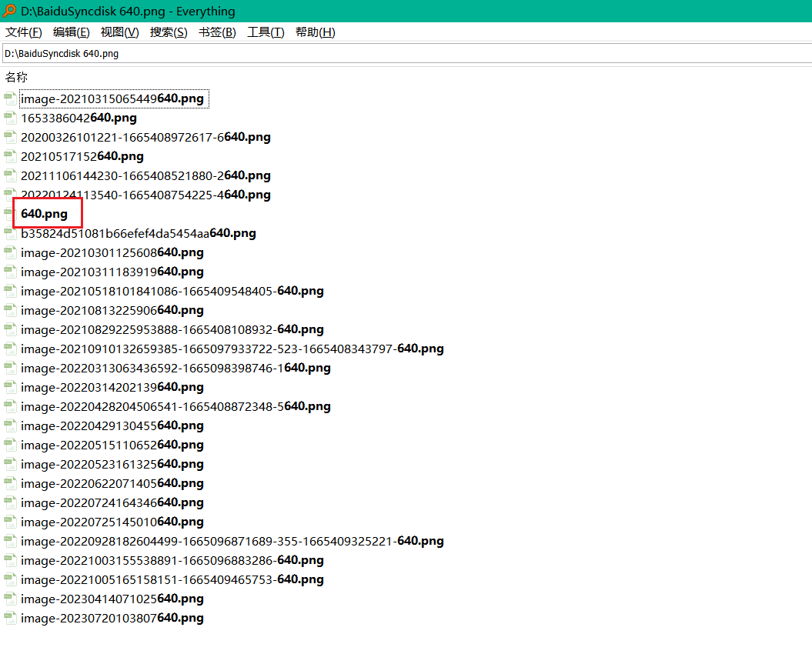Click file icon of image-20210301125608640.png

[x=10, y=252]
